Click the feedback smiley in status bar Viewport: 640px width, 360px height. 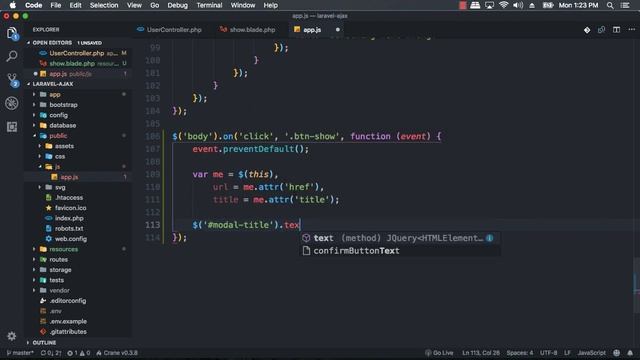(x=616, y=353)
